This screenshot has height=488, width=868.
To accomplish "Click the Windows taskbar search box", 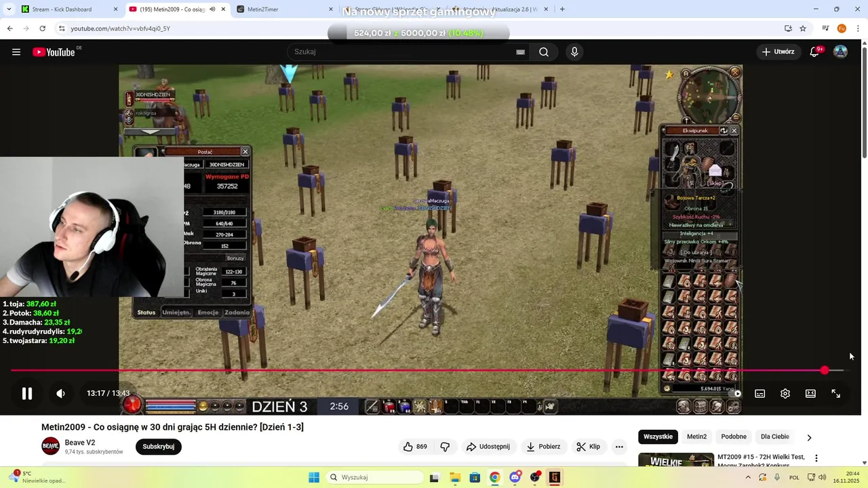I will [374, 478].
